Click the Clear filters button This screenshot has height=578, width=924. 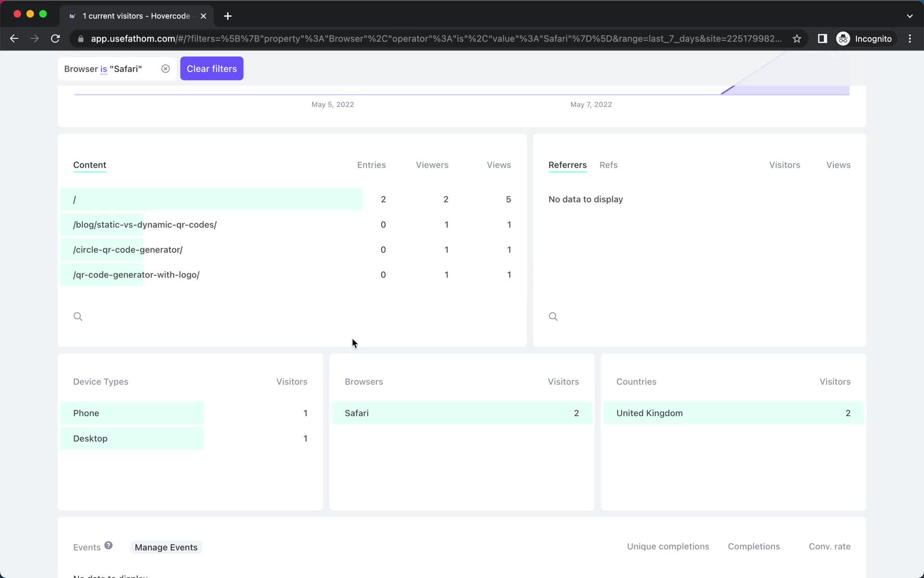212,68
